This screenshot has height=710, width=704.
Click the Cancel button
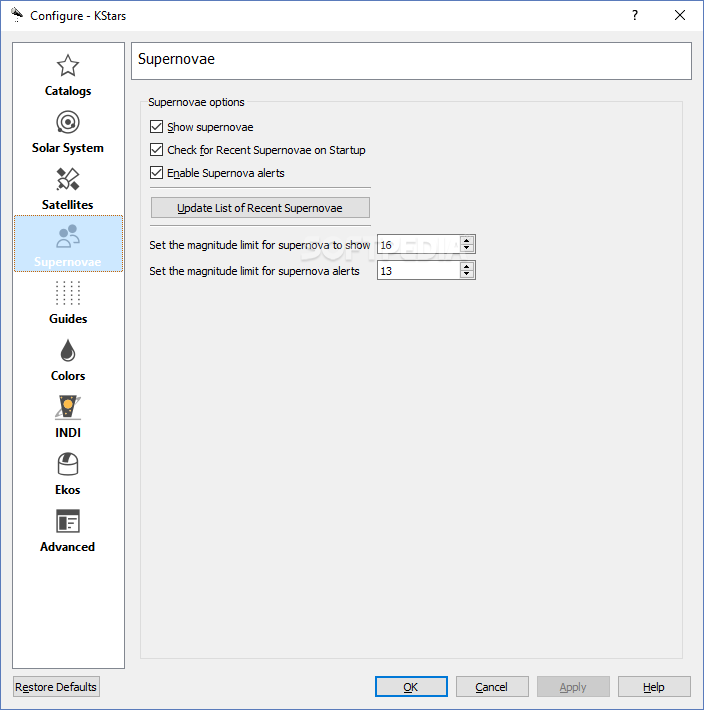(492, 687)
